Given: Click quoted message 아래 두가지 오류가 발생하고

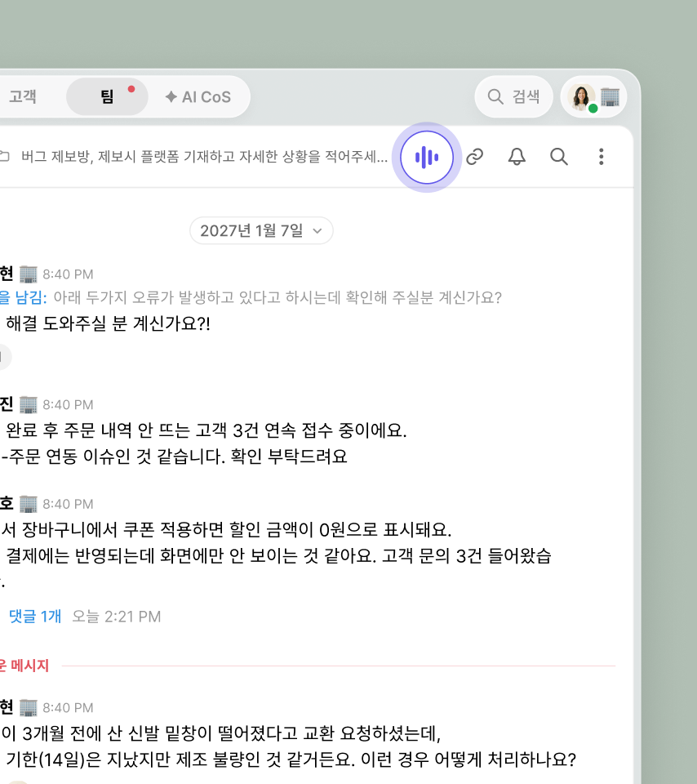Looking at the screenshot, I should pos(277,297).
